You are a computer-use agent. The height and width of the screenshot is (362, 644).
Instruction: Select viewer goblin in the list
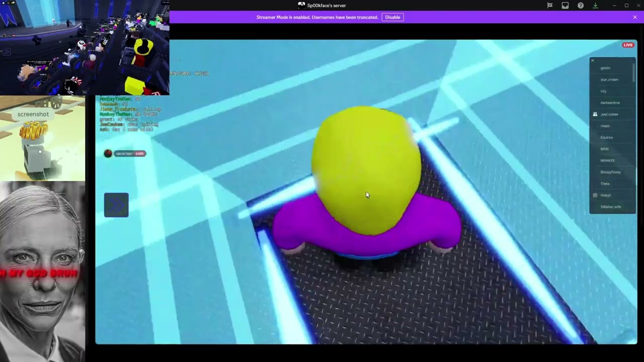click(605, 68)
